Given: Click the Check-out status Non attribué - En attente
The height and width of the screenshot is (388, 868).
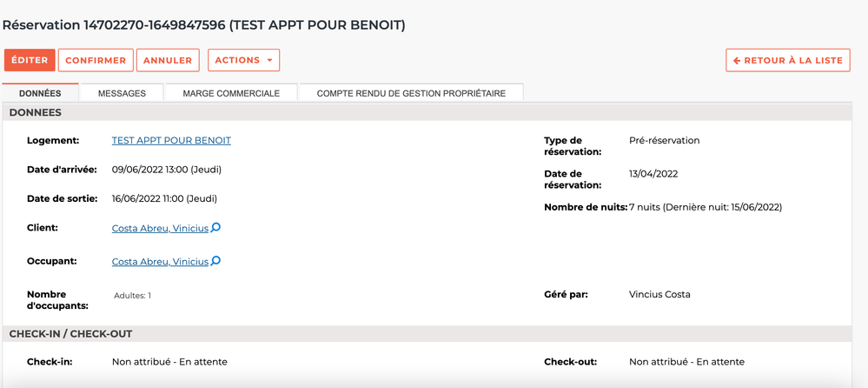Looking at the screenshot, I should 686,362.
